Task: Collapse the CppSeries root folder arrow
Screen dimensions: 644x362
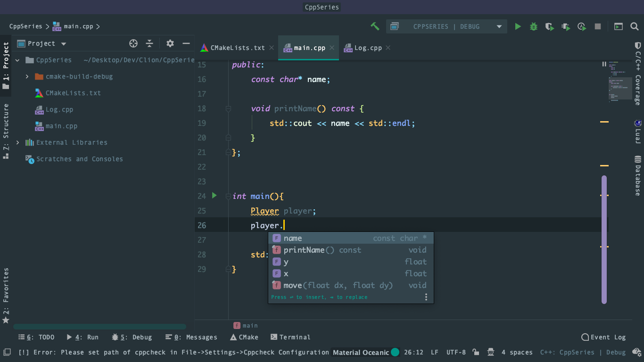Action: pos(17,60)
